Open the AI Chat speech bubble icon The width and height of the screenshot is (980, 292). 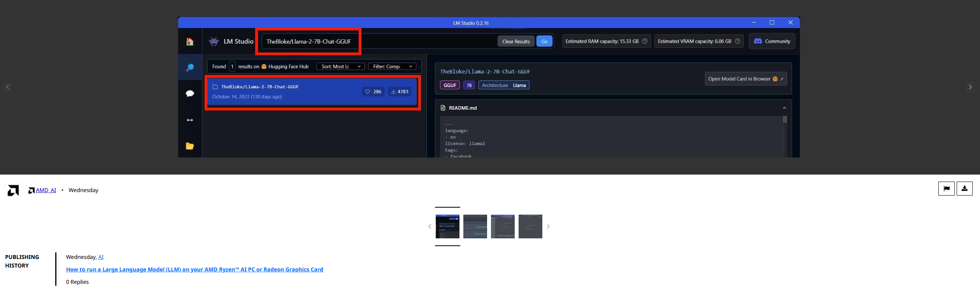coord(190,93)
